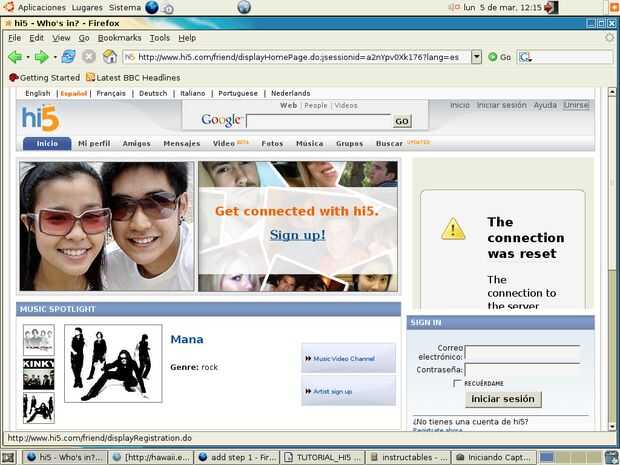The width and height of the screenshot is (620, 465).
Task: Open the Música tab
Action: 310,144
